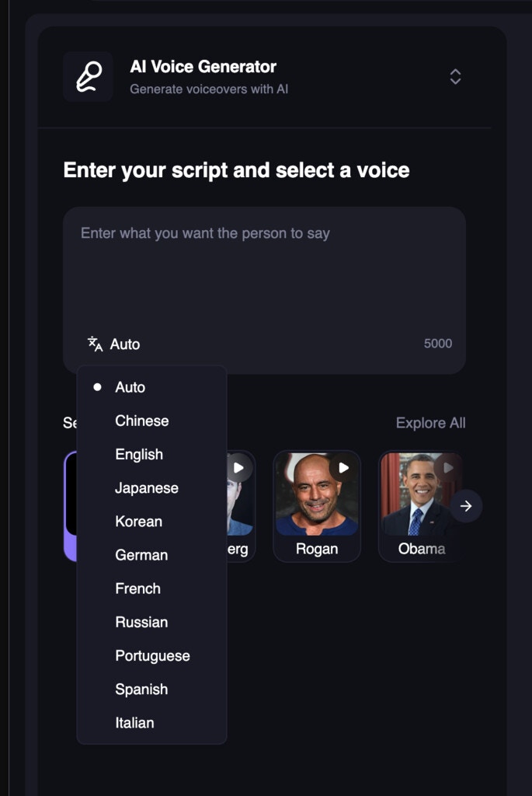Viewport: 532px width, 796px height.
Task: Play the Zuckerberg voice preview
Action: click(x=239, y=467)
